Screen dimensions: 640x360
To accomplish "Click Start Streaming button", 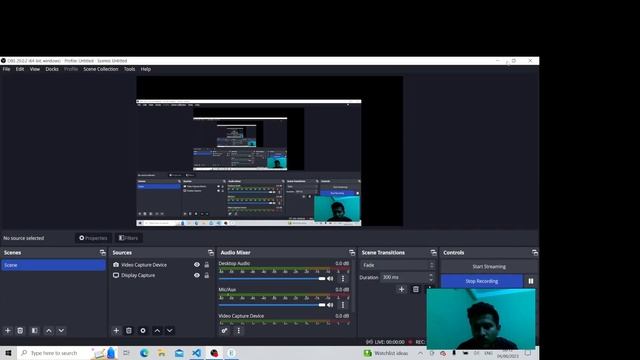I will pos(489,267).
